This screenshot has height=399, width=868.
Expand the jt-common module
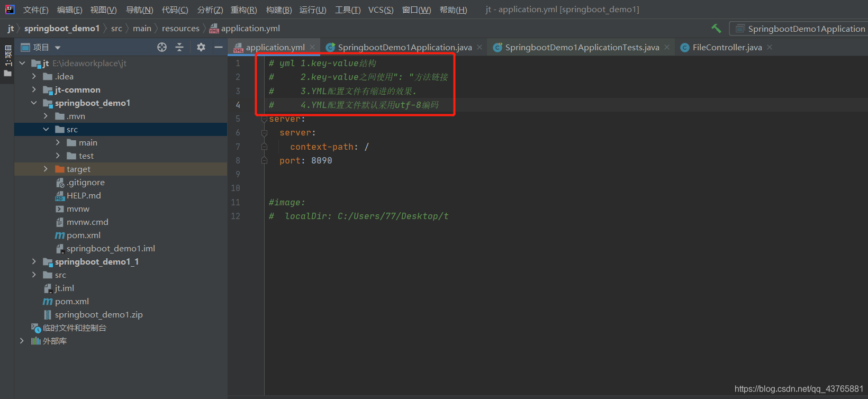[34, 90]
